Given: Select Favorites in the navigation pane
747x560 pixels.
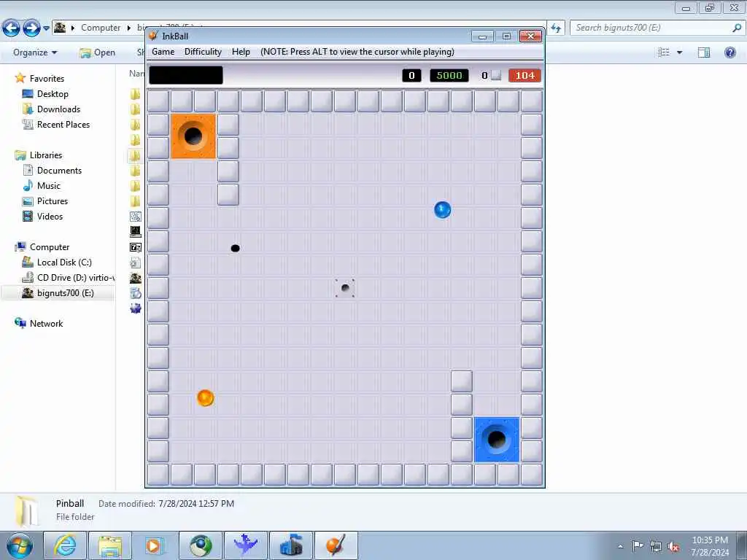Looking at the screenshot, I should [47, 79].
